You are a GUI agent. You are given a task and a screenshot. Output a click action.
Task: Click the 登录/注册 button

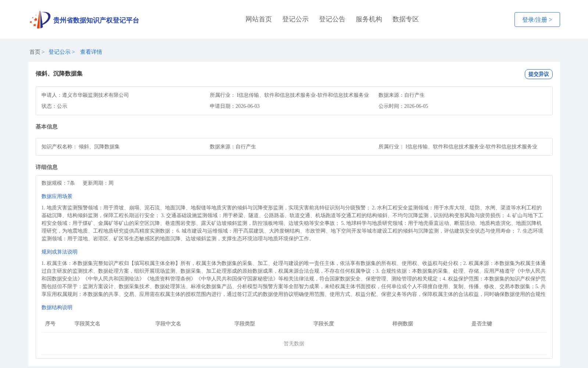tap(537, 20)
